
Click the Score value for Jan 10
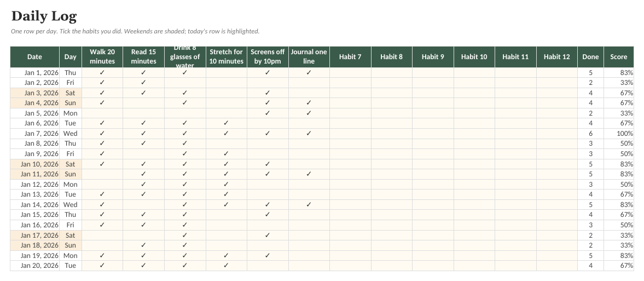618,164
